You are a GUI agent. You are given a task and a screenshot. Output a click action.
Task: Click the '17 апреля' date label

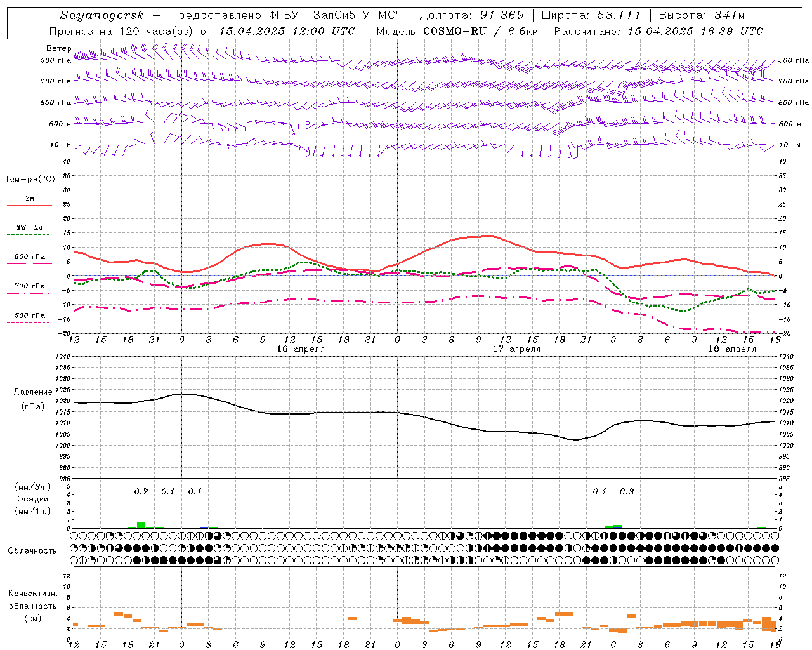point(516,349)
